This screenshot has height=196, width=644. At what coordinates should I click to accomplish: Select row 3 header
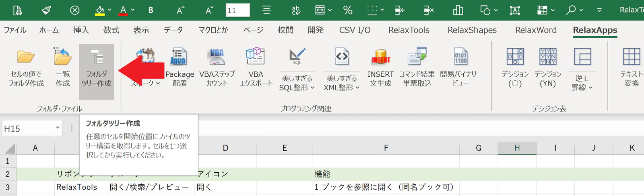click(8, 187)
